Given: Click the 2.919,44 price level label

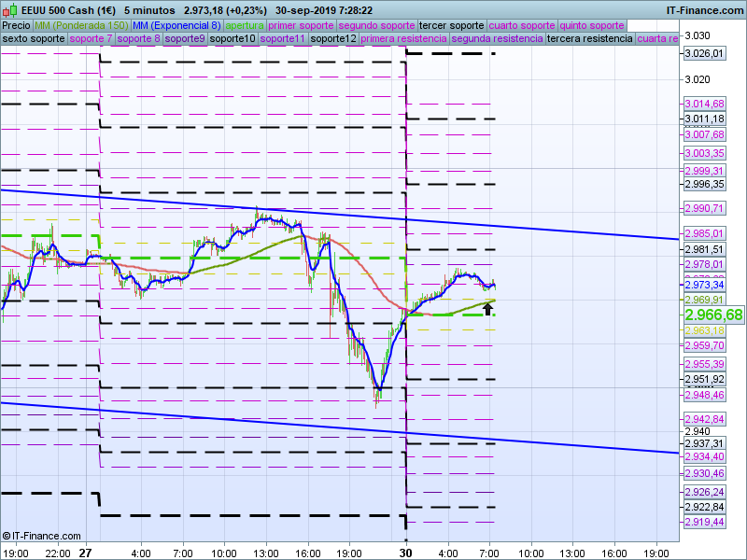Looking at the screenshot, I should tap(704, 522).
